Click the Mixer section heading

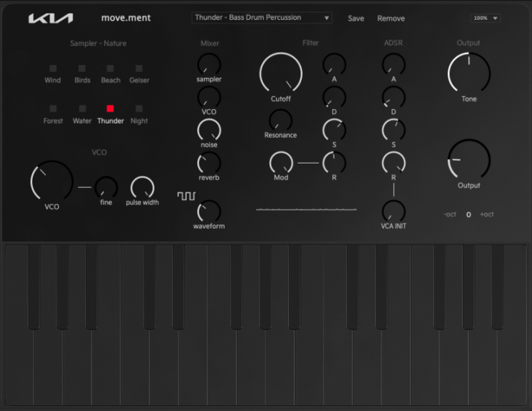pos(210,43)
